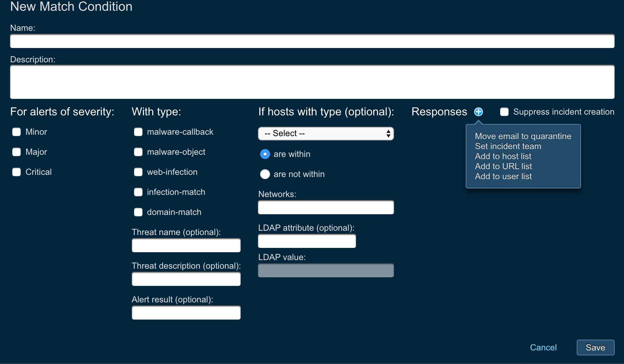Open the host type Select dropdown
Viewport: 624px width, 364px height.
pos(326,134)
